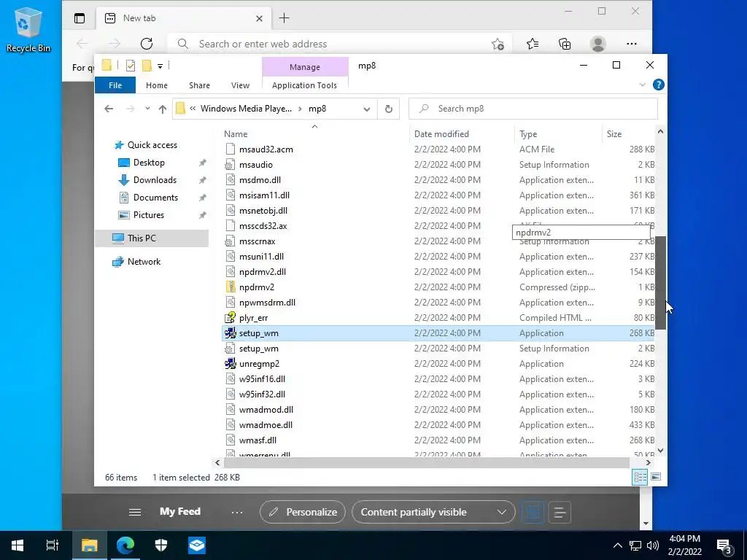Switch to details view in status bar
Screen dimensions: 747x560
coord(640,477)
